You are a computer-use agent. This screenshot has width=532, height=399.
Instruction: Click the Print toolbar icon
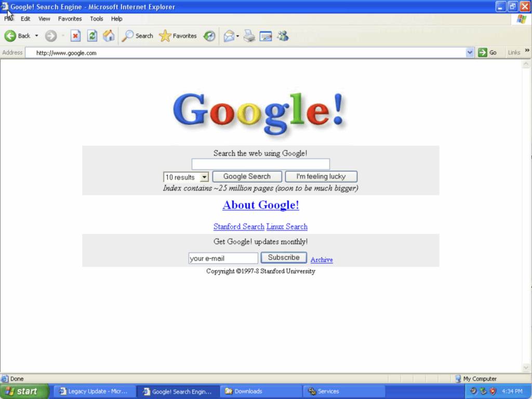point(249,36)
